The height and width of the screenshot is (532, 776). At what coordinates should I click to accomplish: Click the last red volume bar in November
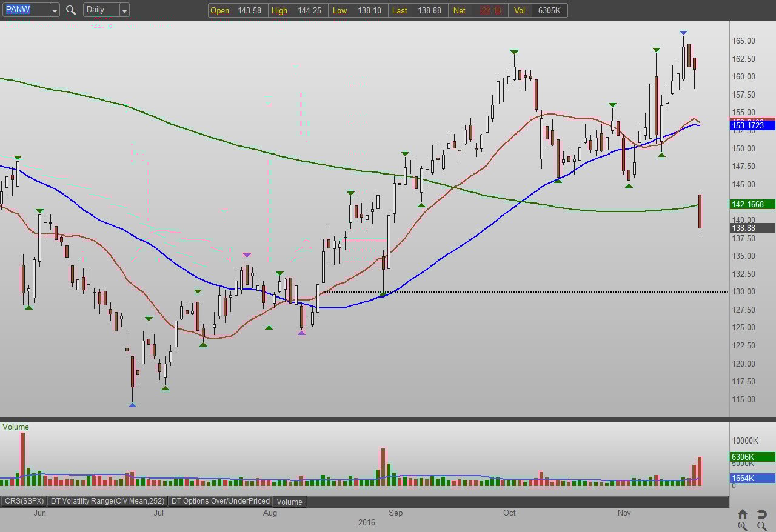700,471
